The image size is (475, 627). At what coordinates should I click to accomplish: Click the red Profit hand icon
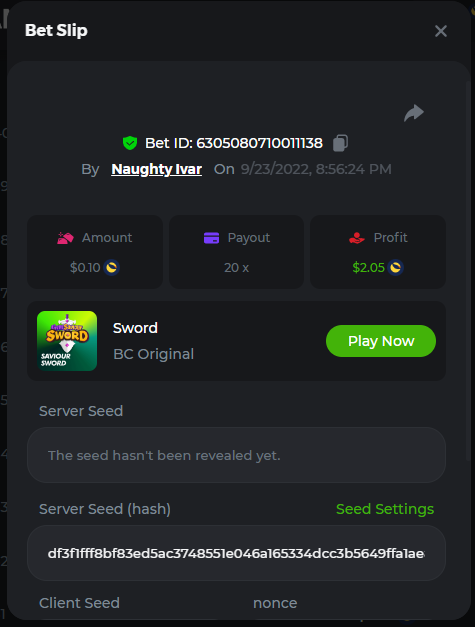click(x=357, y=238)
